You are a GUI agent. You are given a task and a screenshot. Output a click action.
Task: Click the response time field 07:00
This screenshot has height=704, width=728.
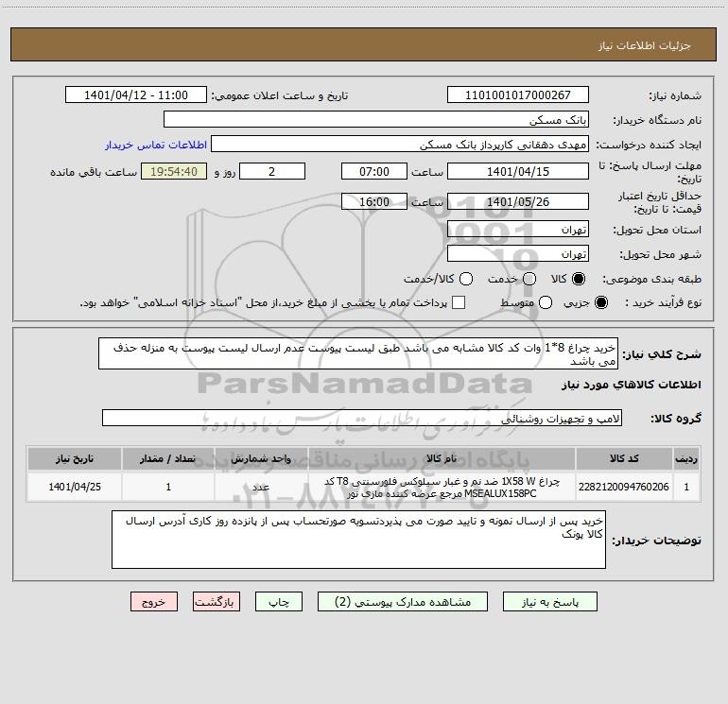click(x=374, y=171)
